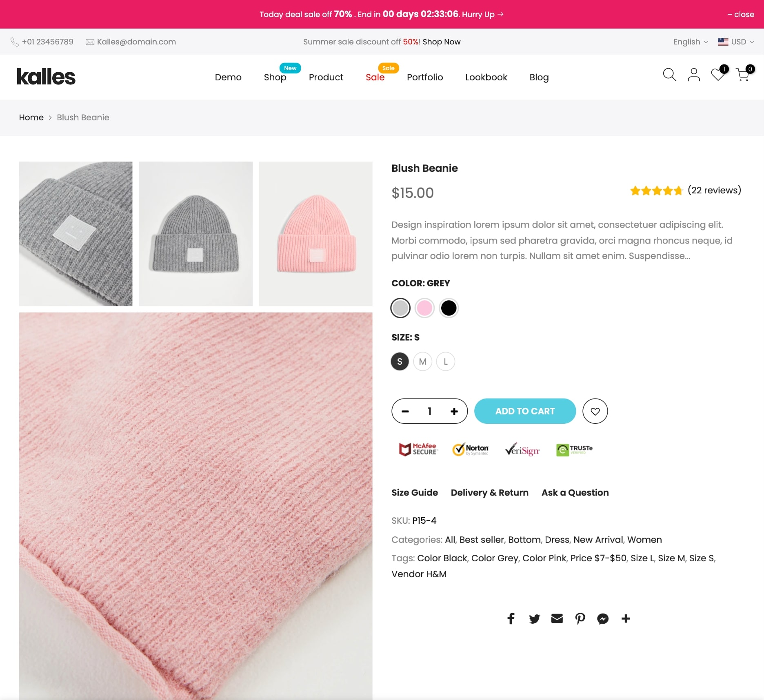
Task: Click the ADD TO CART button
Action: 525,411
